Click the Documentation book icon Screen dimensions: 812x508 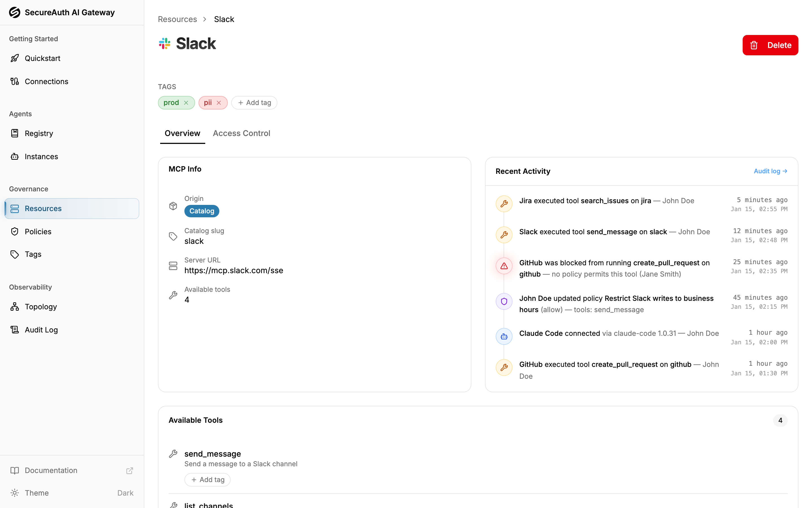14,470
